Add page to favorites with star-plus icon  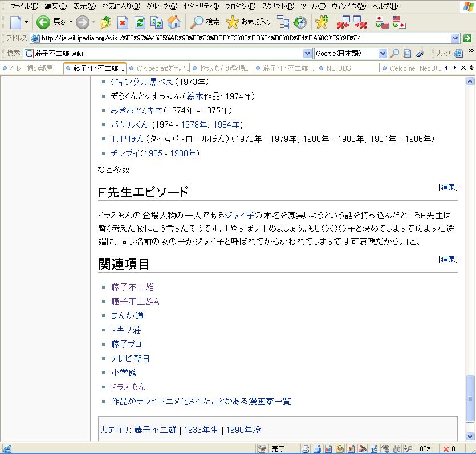[321, 22]
